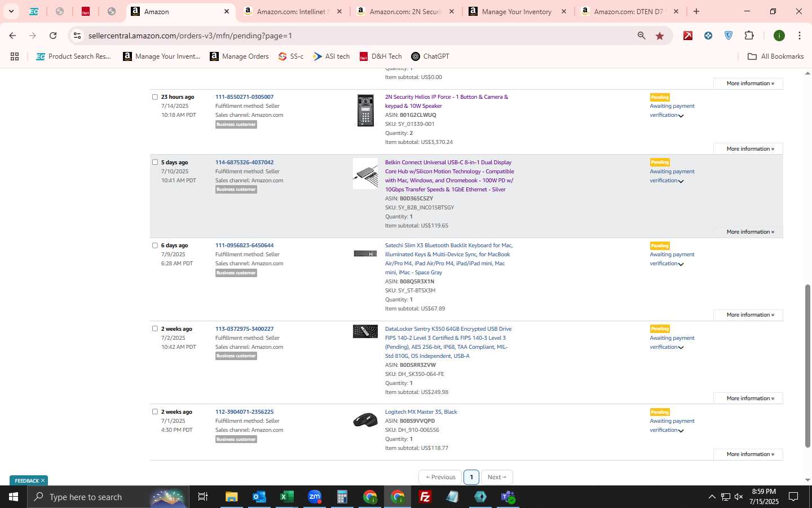
Task: Open the Extensions puzzle icon
Action: click(x=749, y=36)
